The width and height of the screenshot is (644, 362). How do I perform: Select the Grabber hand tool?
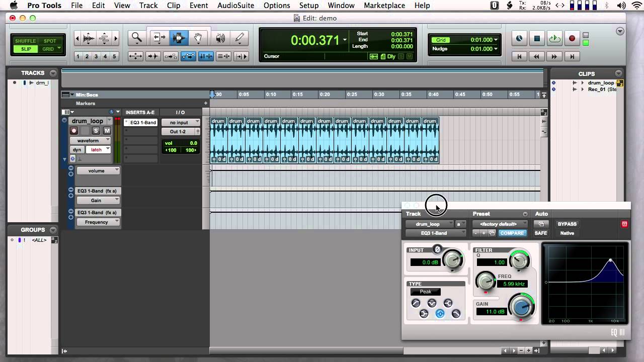(x=198, y=38)
